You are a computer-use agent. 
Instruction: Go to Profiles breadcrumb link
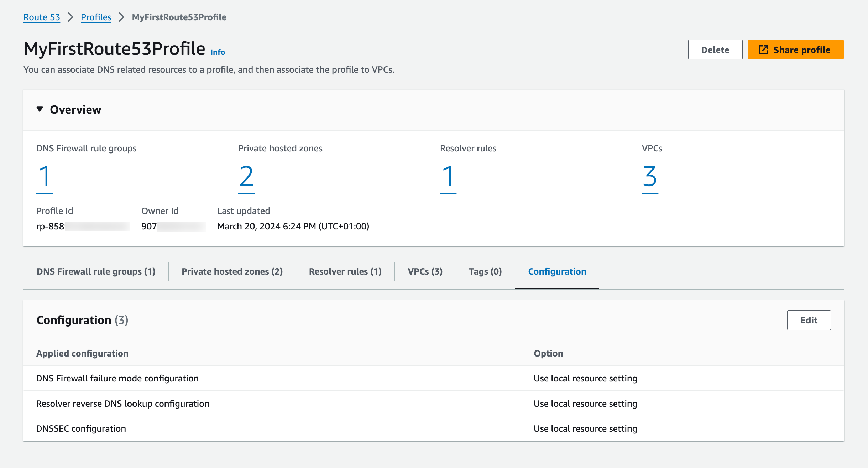(x=96, y=17)
